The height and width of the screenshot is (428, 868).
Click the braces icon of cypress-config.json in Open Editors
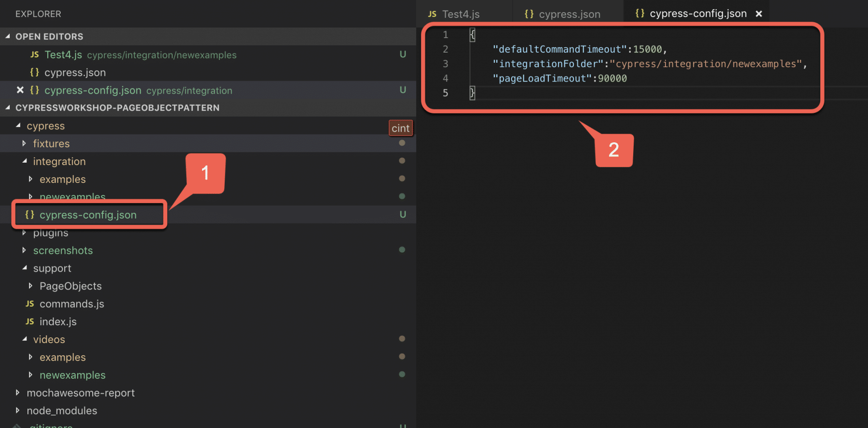34,90
